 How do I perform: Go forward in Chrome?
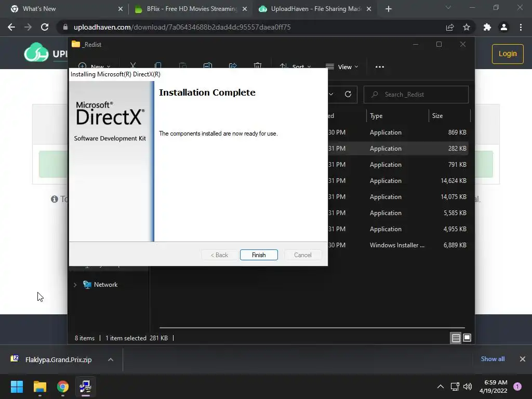[28, 27]
